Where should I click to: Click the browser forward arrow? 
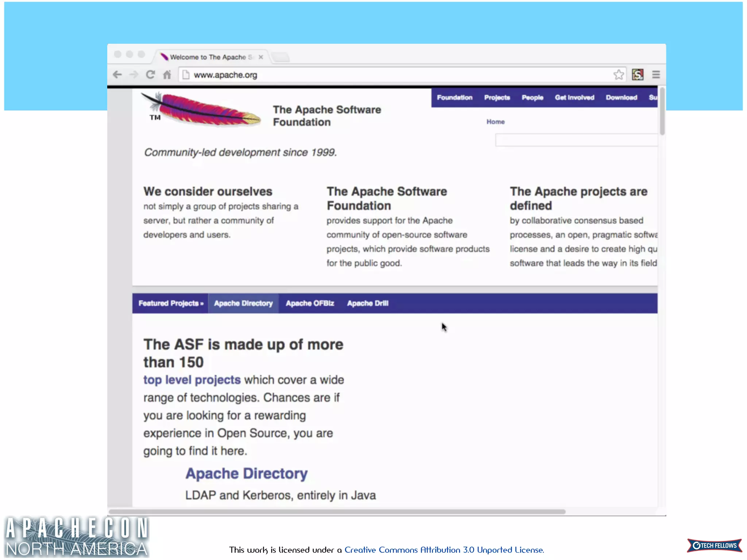tap(134, 75)
